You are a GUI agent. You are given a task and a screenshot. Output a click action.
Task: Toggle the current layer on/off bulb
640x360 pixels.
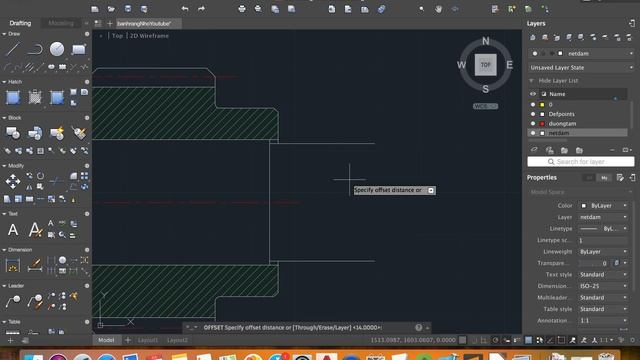point(535,53)
